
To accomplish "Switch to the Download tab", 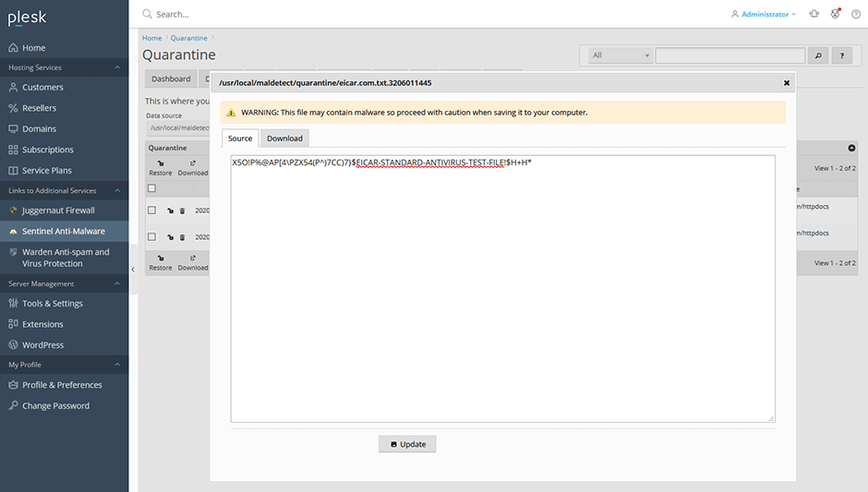I will 284,138.
